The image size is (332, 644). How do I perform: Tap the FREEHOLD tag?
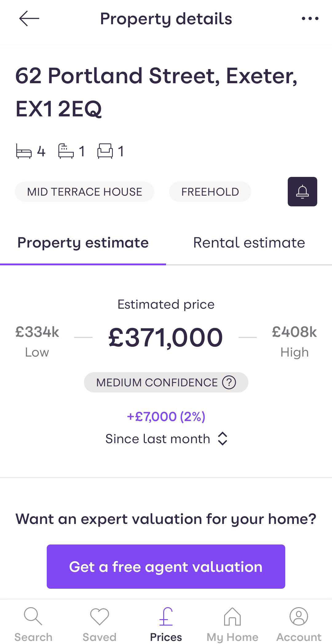pyautogui.click(x=210, y=192)
